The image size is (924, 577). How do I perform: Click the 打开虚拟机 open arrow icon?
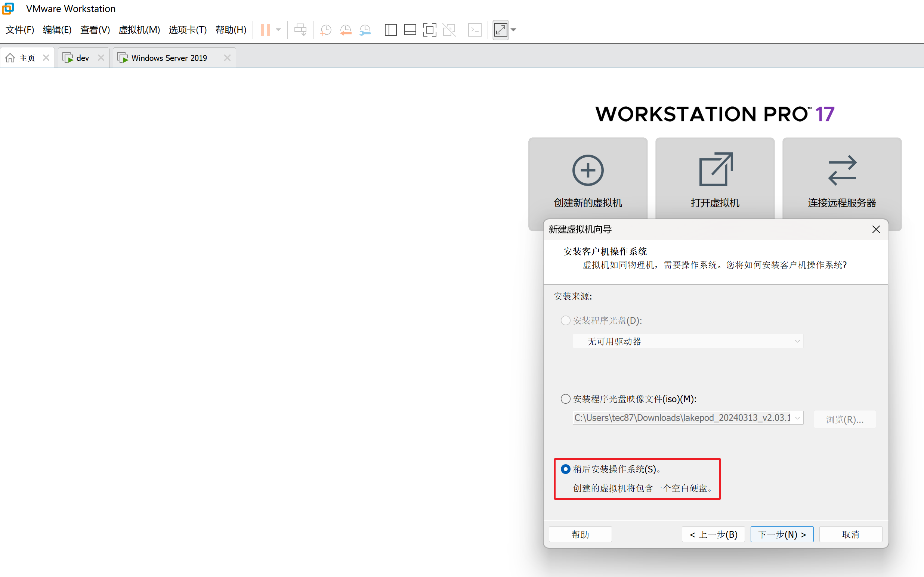(716, 169)
